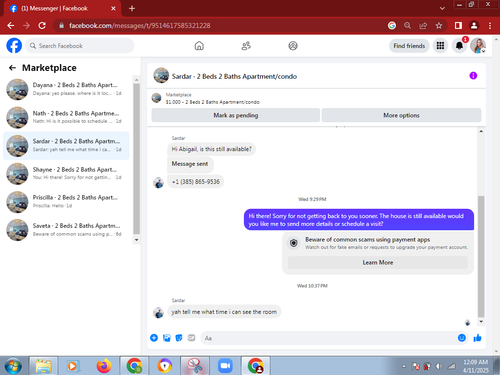Choose a GIF icon in composer
The height and width of the screenshot is (375, 500).
pyautogui.click(x=191, y=338)
